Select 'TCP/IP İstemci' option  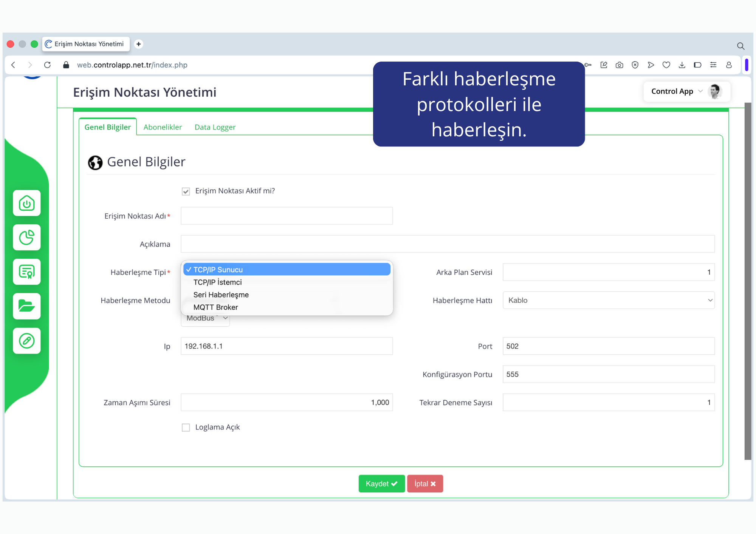[x=287, y=282]
